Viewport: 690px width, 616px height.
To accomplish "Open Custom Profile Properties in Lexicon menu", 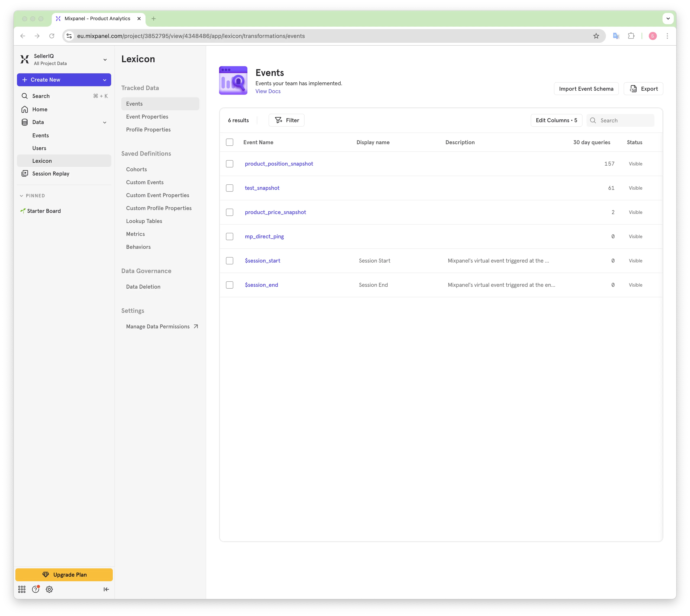I will tap(159, 208).
